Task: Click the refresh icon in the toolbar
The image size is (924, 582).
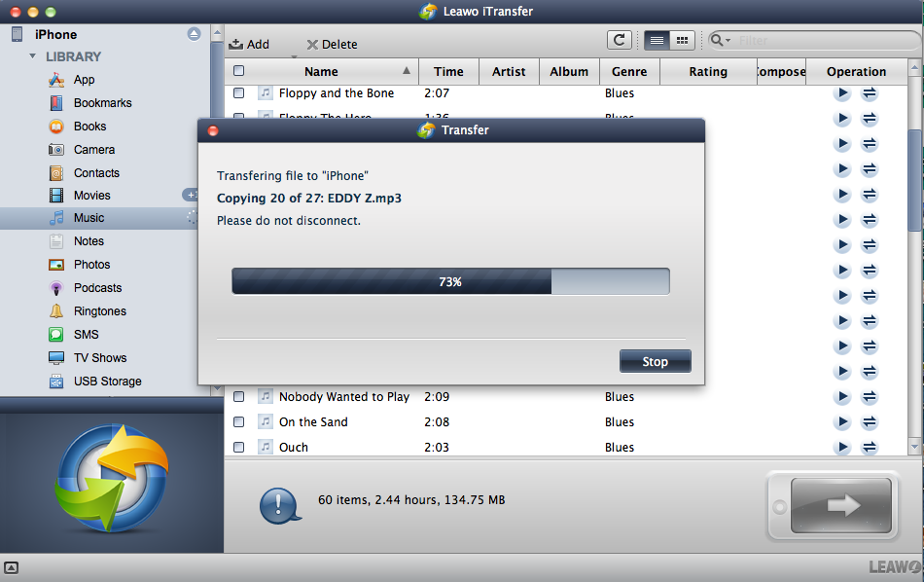Action: coord(619,40)
